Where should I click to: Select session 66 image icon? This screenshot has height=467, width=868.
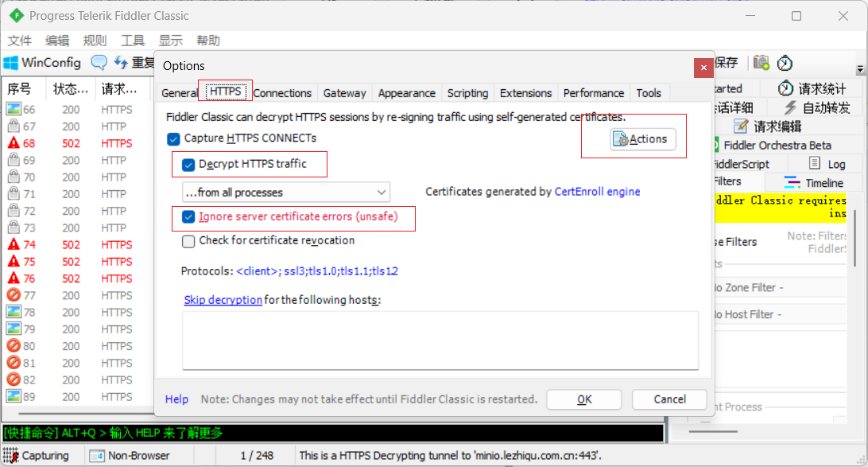coord(14,109)
